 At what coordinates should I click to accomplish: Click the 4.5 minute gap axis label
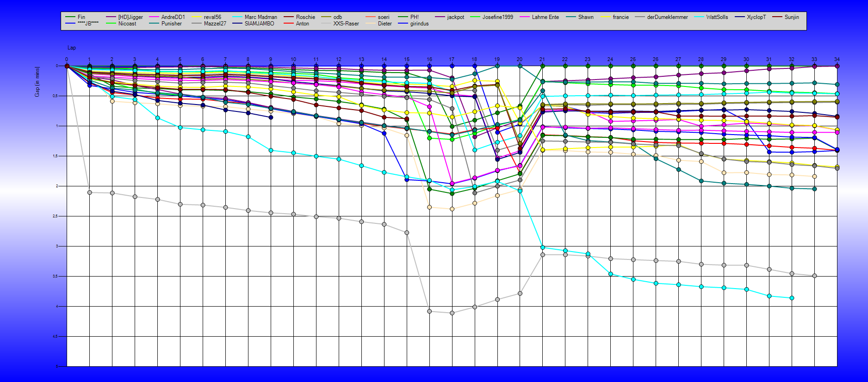[x=56, y=337]
